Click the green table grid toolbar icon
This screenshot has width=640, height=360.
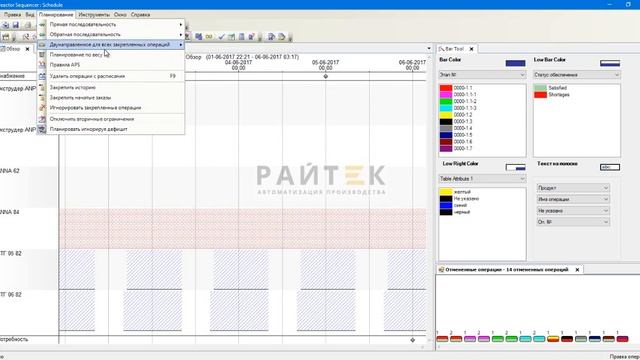(x=231, y=37)
